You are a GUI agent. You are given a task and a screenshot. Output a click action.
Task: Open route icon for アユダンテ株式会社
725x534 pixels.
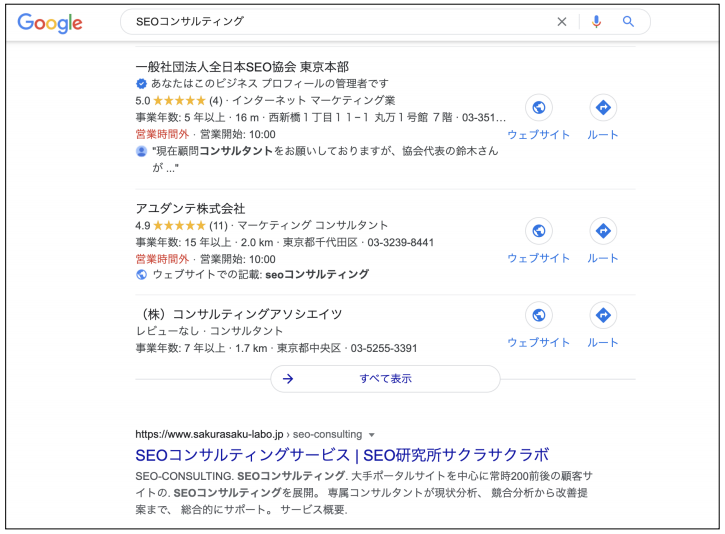point(603,231)
